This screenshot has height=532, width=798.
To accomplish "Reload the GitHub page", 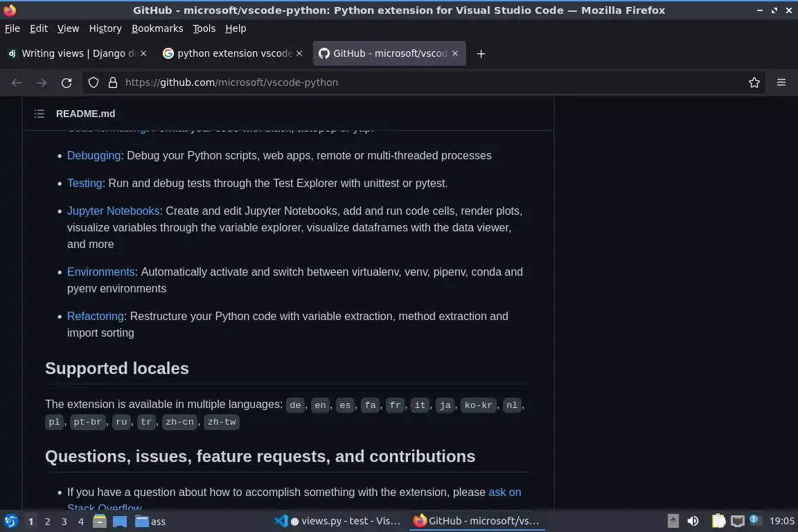I will tap(66, 82).
